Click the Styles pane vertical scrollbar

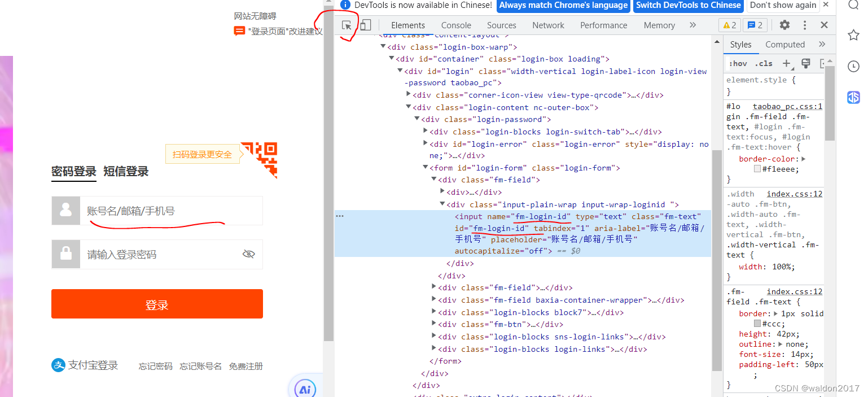[x=830, y=103]
